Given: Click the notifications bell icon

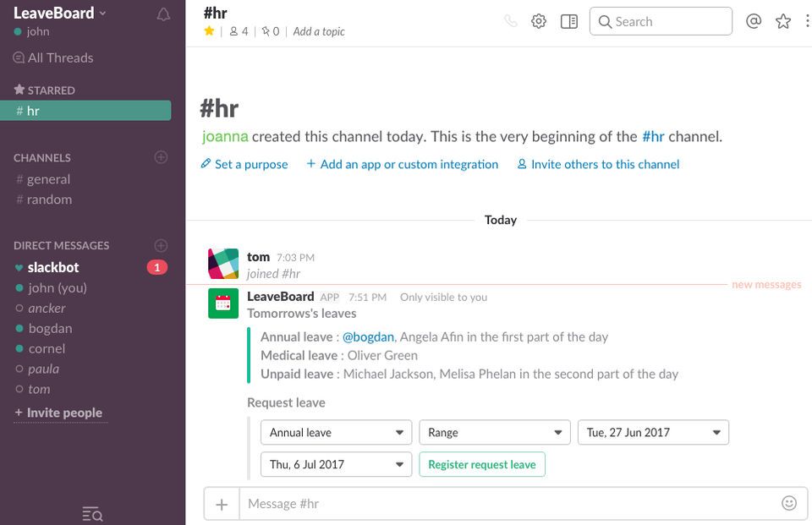Looking at the screenshot, I should point(163,14).
